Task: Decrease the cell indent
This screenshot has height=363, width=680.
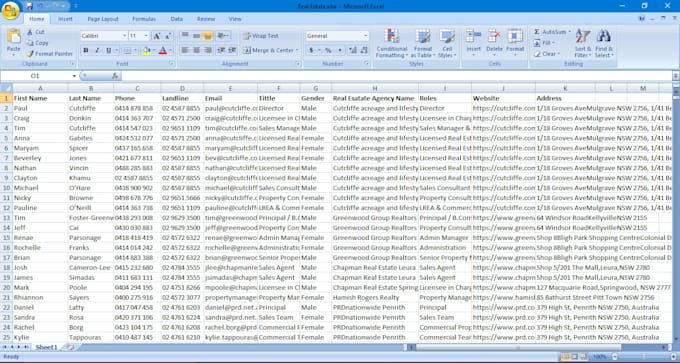Action: coord(221,50)
